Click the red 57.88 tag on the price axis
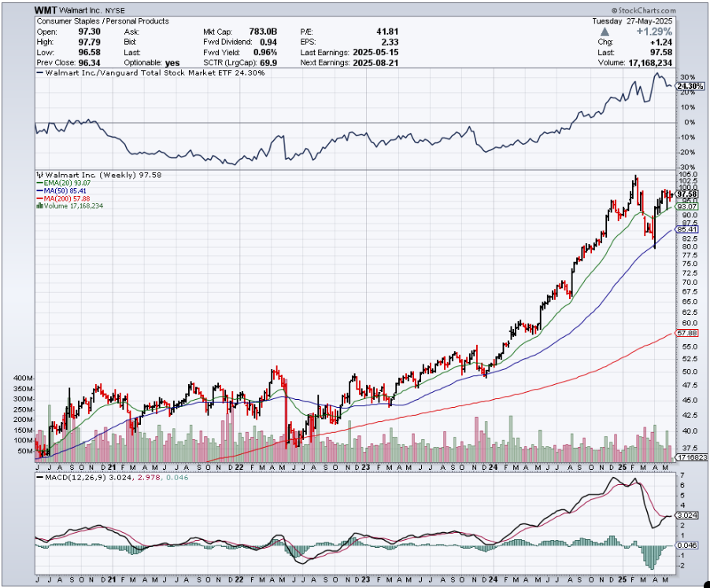The width and height of the screenshot is (710, 588). point(687,333)
